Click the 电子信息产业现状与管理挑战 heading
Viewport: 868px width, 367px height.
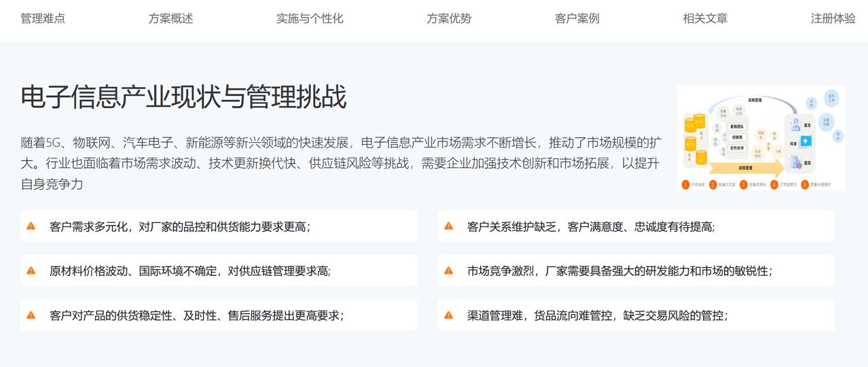point(183,97)
